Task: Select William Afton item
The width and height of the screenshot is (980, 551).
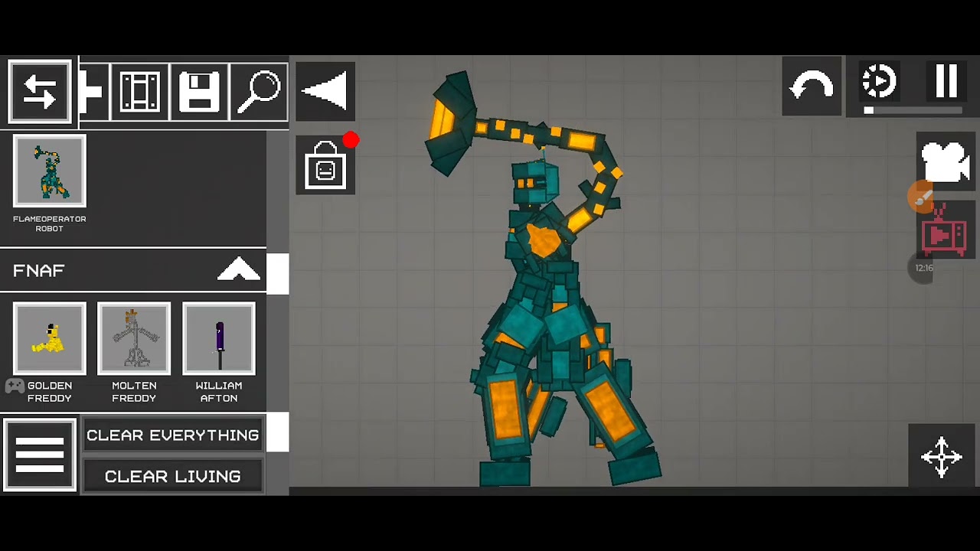Action: click(219, 338)
